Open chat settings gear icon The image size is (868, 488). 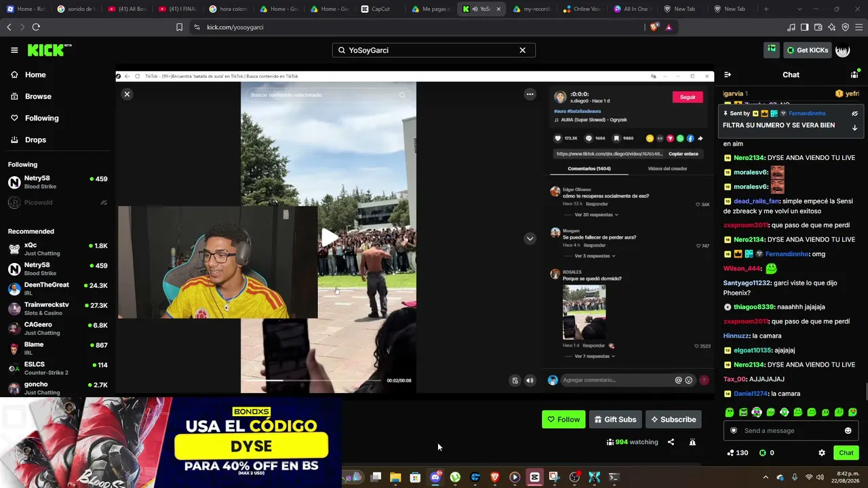tap(822, 453)
